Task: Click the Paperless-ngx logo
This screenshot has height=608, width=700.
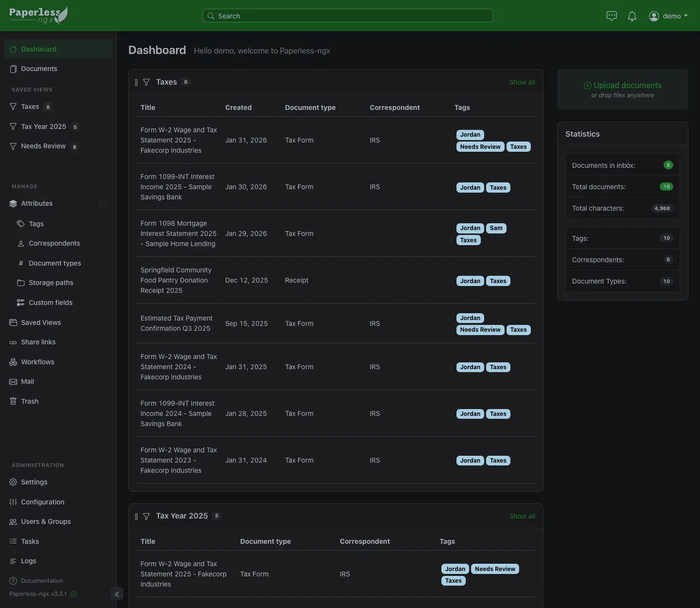Action: (38, 16)
